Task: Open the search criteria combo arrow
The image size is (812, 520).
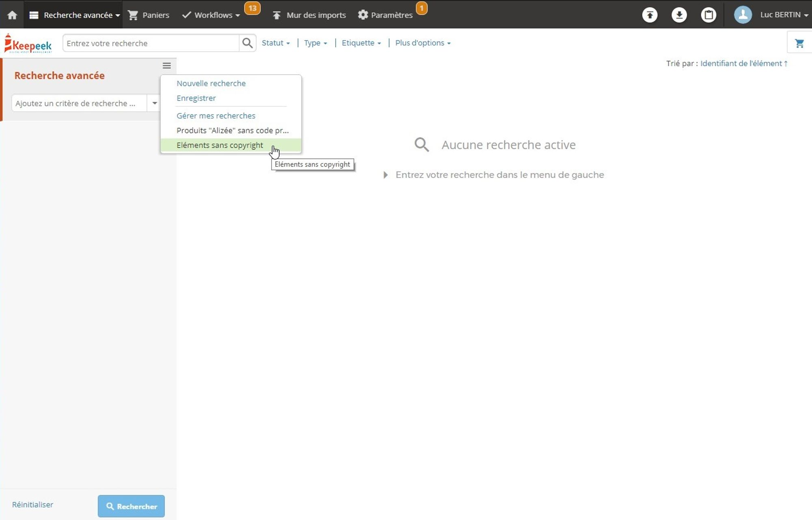Action: pyautogui.click(x=154, y=103)
